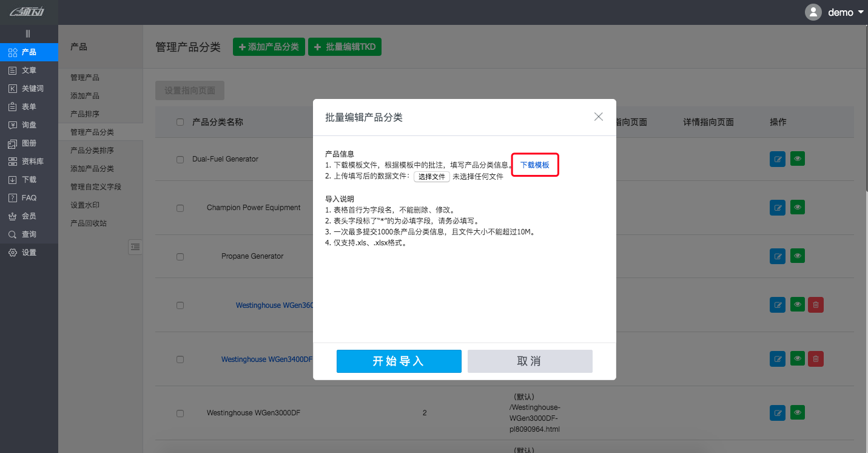Delete the Westinghouse WGen3600 category

[x=815, y=304]
